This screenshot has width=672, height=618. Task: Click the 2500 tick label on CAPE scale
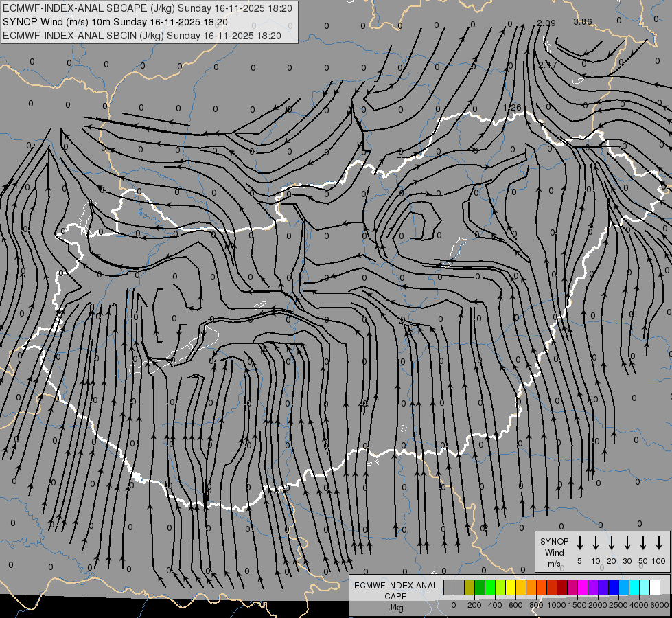[618, 605]
